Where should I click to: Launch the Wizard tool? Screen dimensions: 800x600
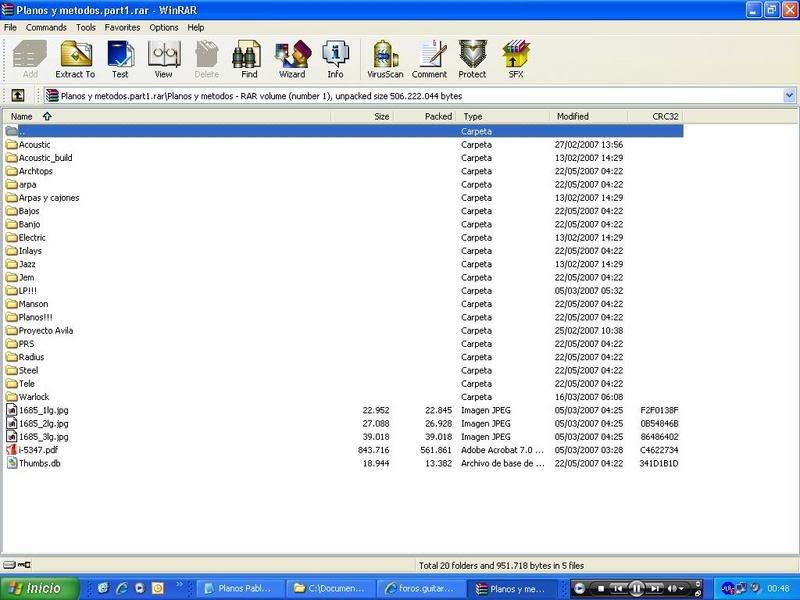[292, 59]
